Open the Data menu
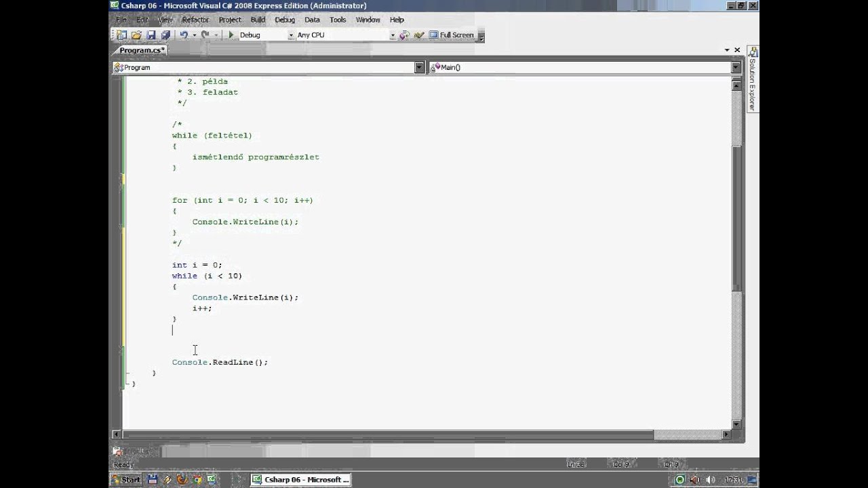Viewport: 868px width, 488px height. (312, 20)
